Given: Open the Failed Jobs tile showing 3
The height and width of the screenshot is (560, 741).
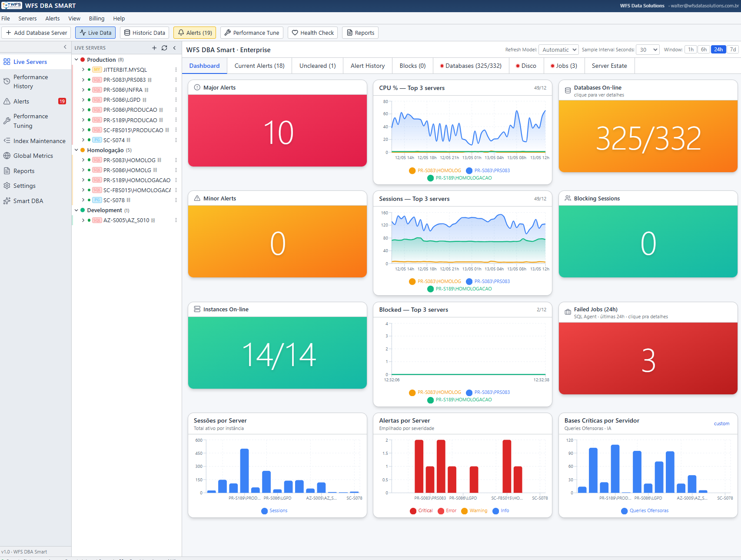Looking at the screenshot, I should coord(648,358).
